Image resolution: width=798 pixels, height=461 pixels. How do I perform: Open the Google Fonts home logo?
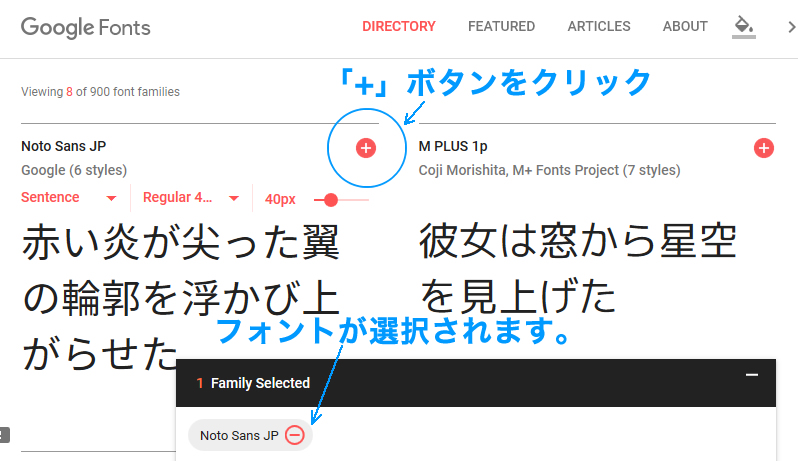pyautogui.click(x=86, y=27)
